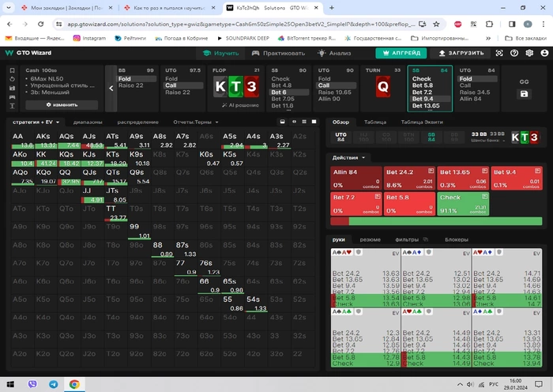
Task: Click the bookmark icon in left sidebar
Action: coord(12,70)
